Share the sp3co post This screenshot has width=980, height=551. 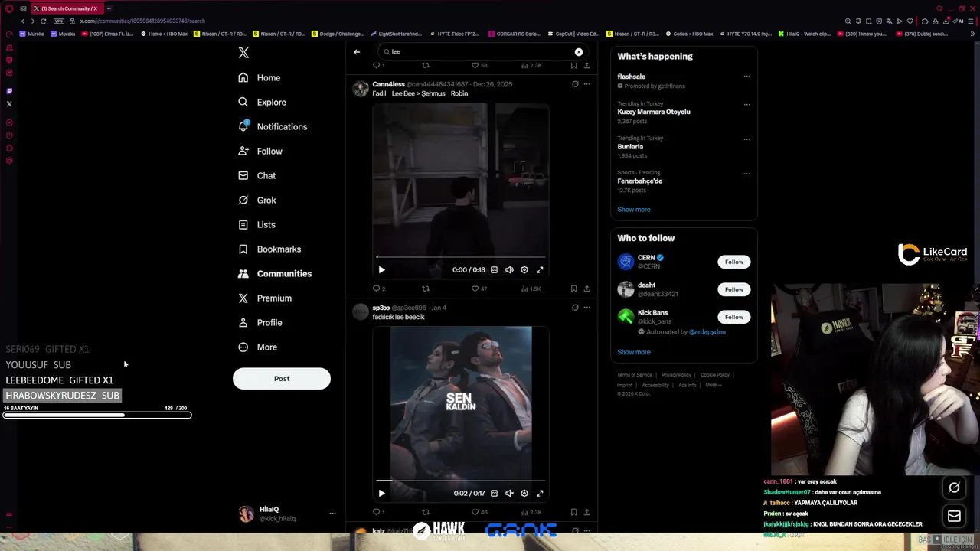pyautogui.click(x=587, y=512)
